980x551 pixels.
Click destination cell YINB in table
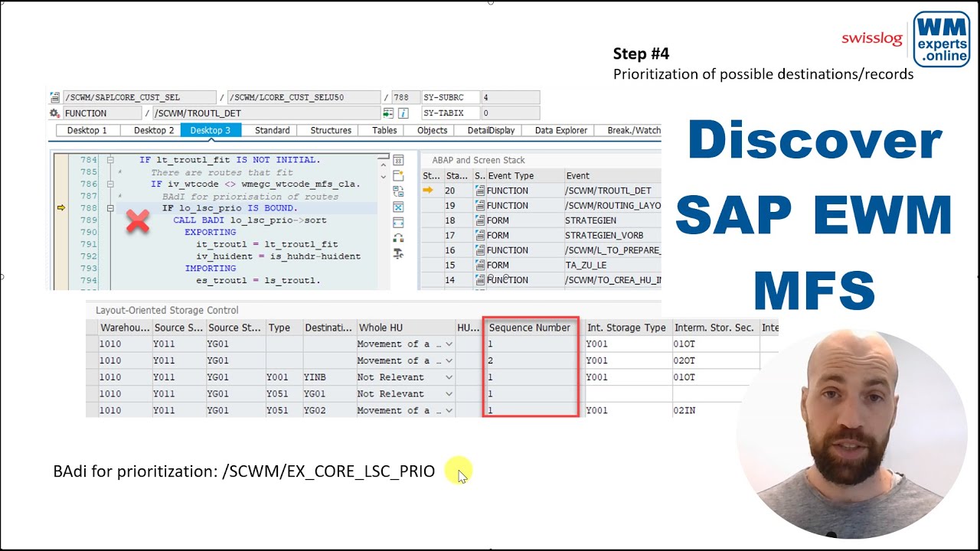point(329,377)
